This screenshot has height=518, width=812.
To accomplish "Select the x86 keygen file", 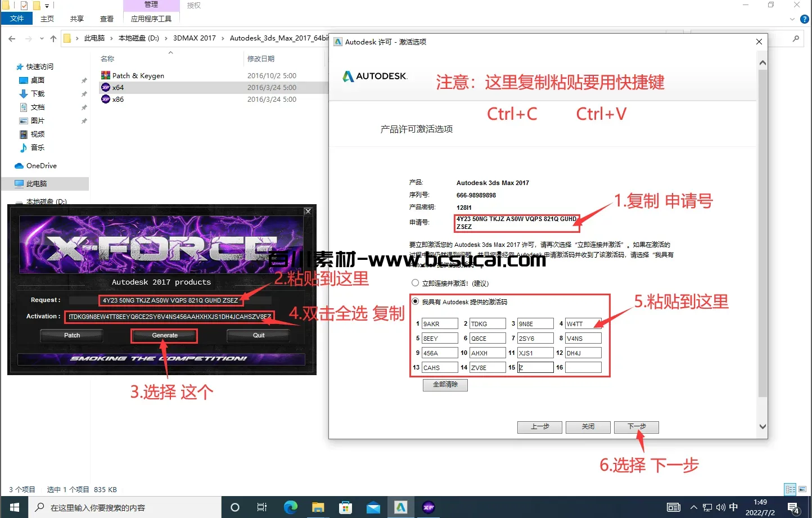I will (x=118, y=99).
